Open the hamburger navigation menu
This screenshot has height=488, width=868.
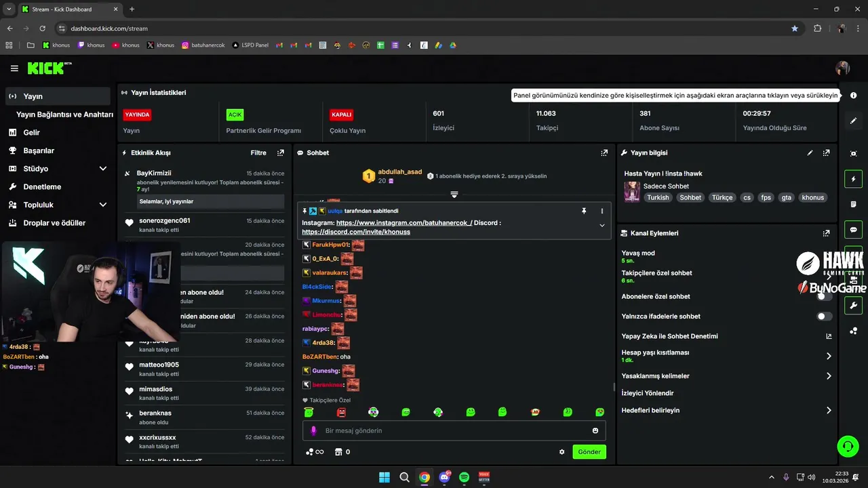pos(14,68)
